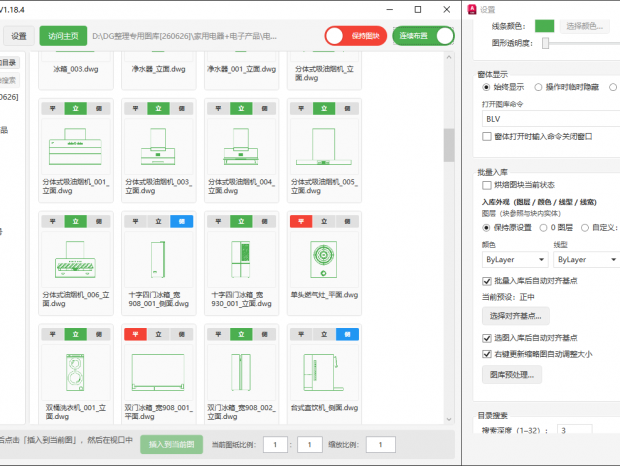Toggle the red 保持图块 switch
The width and height of the screenshot is (620, 466).
click(x=355, y=36)
